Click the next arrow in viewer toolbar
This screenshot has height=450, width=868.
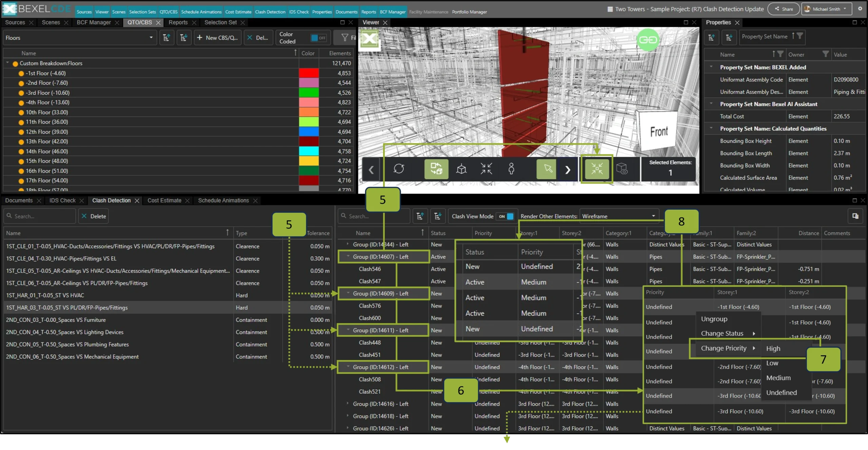point(568,169)
